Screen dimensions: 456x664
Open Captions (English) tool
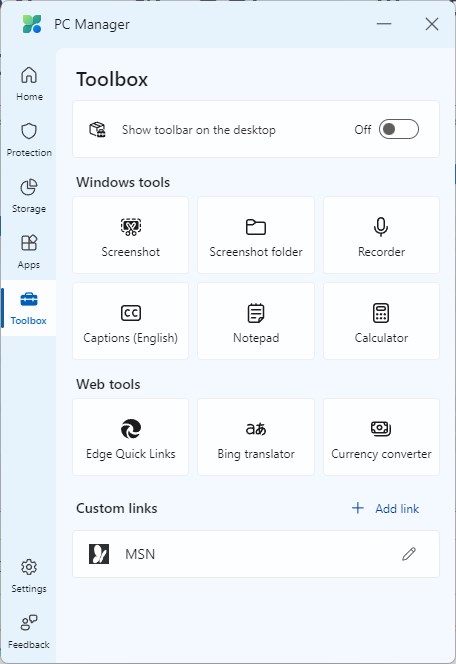coord(130,321)
